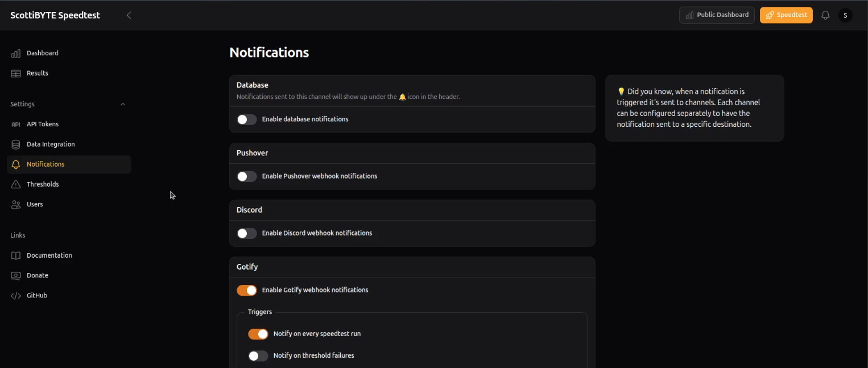Open the GitHub link
The width and height of the screenshot is (868, 368).
click(69, 296)
